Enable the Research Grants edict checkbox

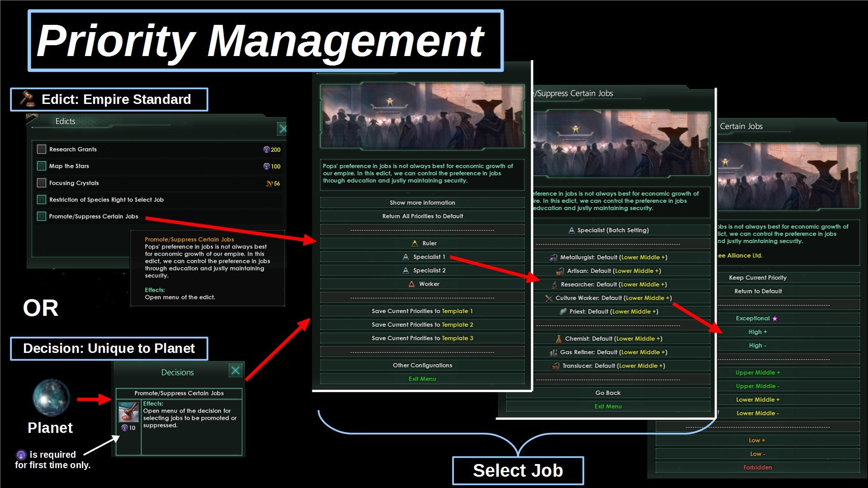point(42,149)
